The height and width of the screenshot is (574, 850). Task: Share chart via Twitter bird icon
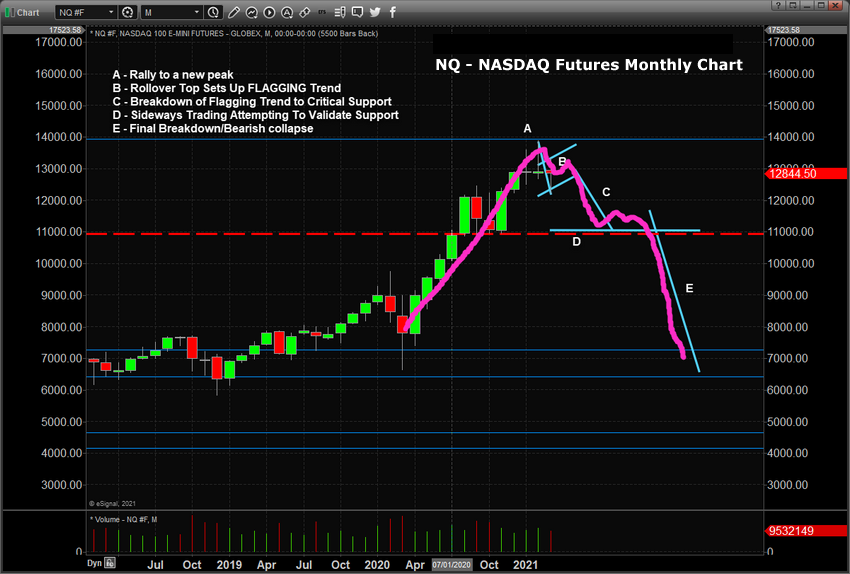pyautogui.click(x=375, y=12)
